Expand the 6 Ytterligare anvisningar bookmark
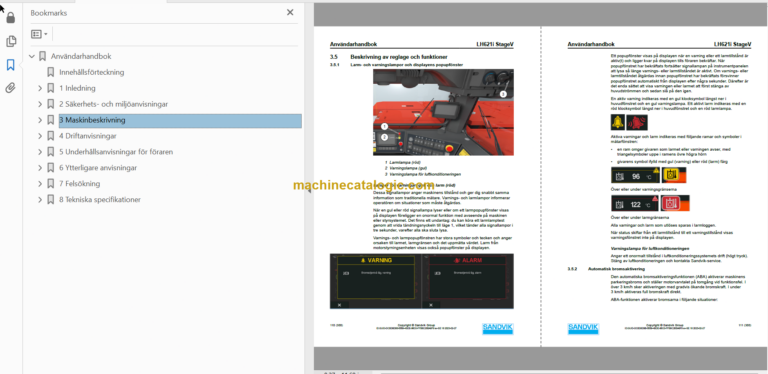 (x=40, y=168)
